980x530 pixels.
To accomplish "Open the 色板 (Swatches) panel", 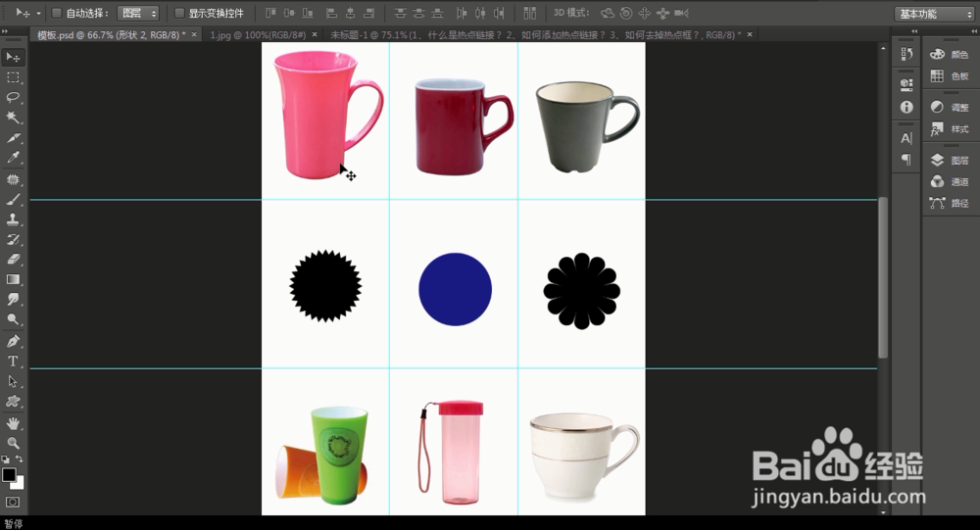I will 950,76.
